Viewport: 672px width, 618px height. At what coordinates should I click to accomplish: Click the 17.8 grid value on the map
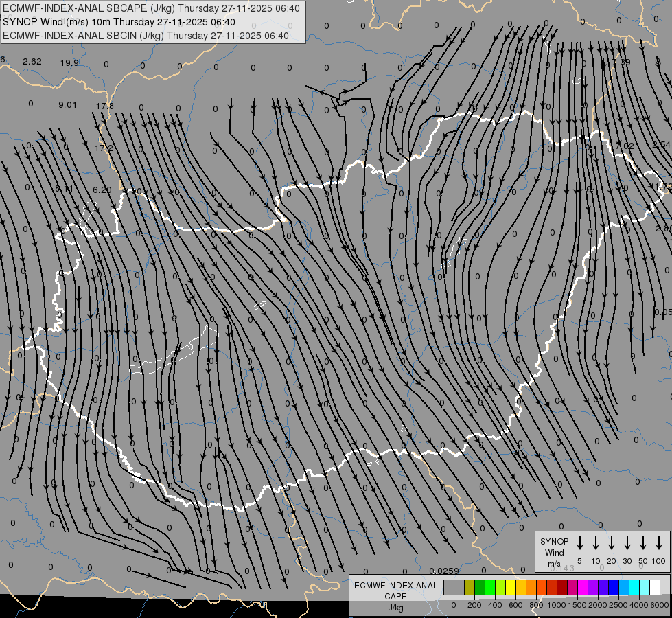tap(105, 106)
